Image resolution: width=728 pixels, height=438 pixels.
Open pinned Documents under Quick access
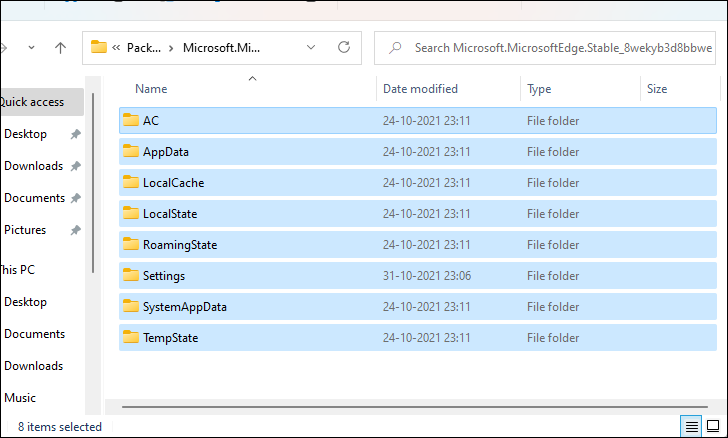coord(34,198)
